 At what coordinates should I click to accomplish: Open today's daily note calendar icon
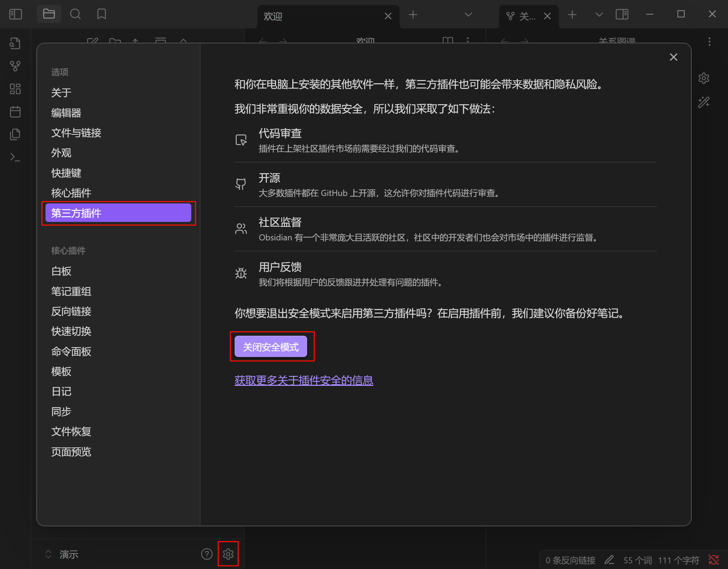point(15,112)
